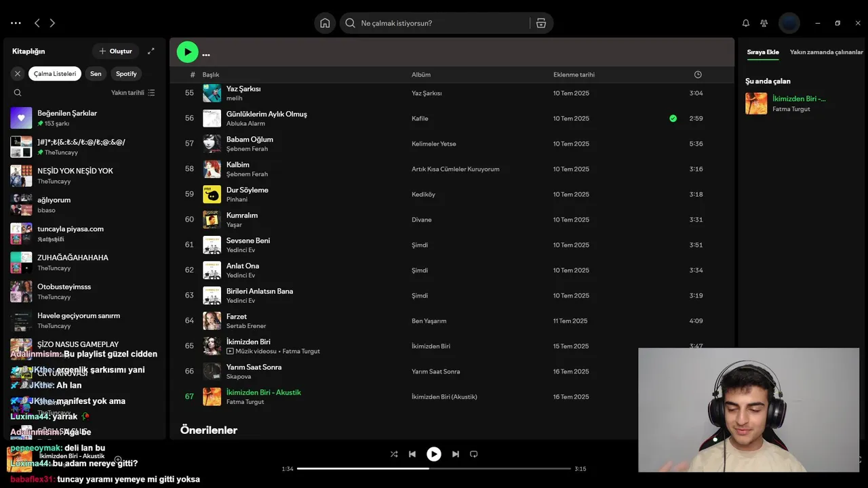Screen dimensions: 868x488
Task: Skip to the next track
Action: click(x=456, y=454)
